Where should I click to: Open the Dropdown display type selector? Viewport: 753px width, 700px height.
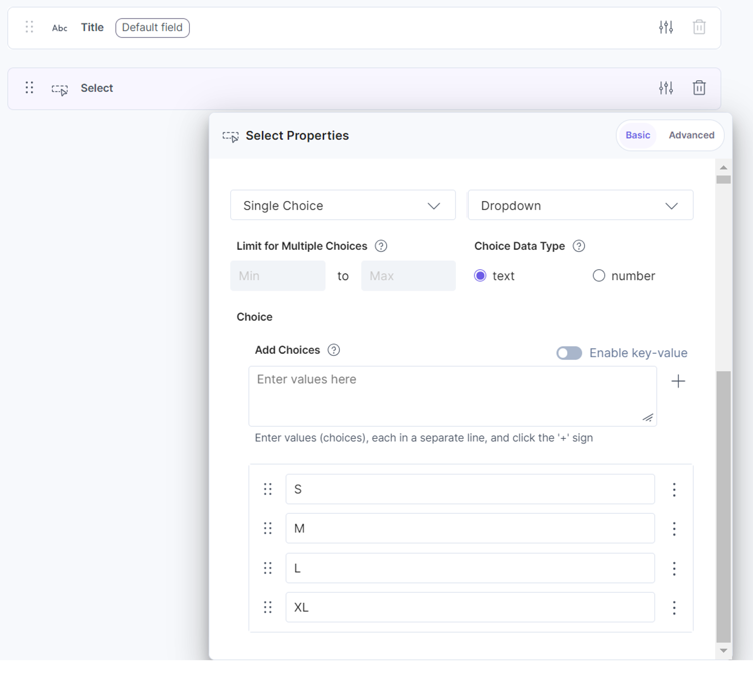click(x=580, y=205)
